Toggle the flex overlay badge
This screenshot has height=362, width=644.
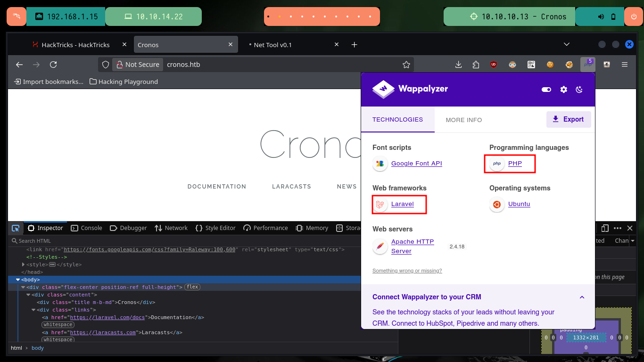click(x=192, y=287)
